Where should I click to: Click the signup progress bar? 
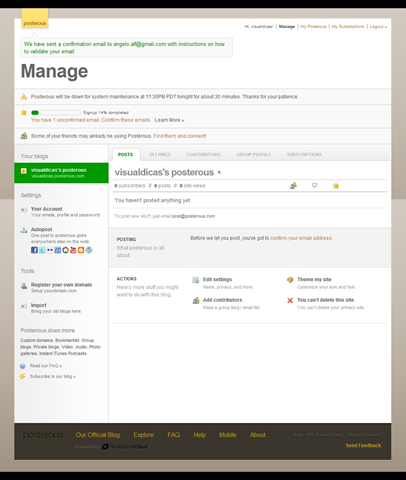coord(56,113)
